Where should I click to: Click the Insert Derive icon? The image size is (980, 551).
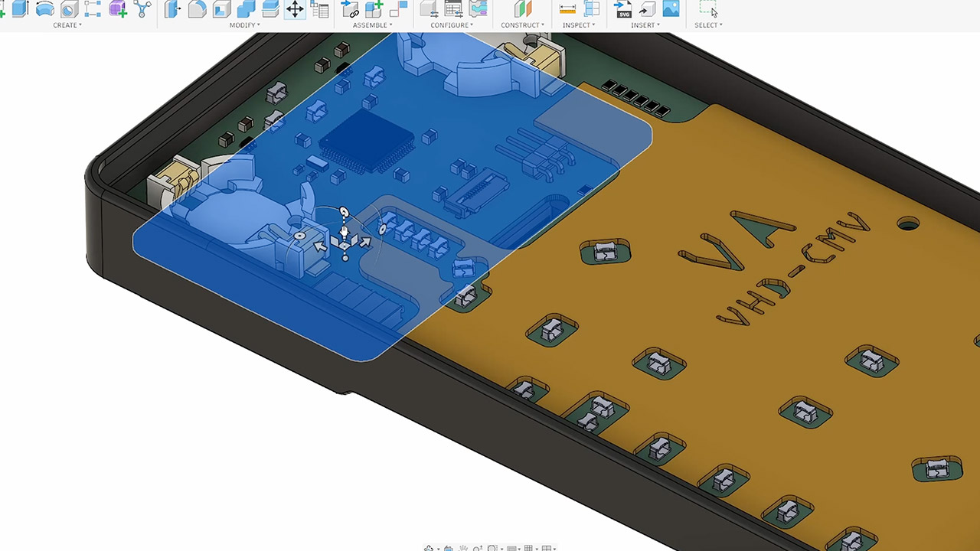pyautogui.click(x=647, y=9)
